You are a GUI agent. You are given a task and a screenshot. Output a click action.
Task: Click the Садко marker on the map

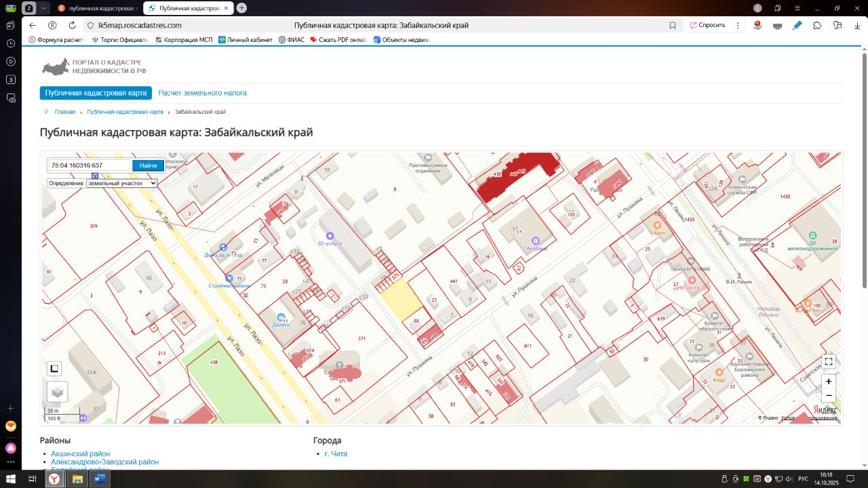coord(656,225)
